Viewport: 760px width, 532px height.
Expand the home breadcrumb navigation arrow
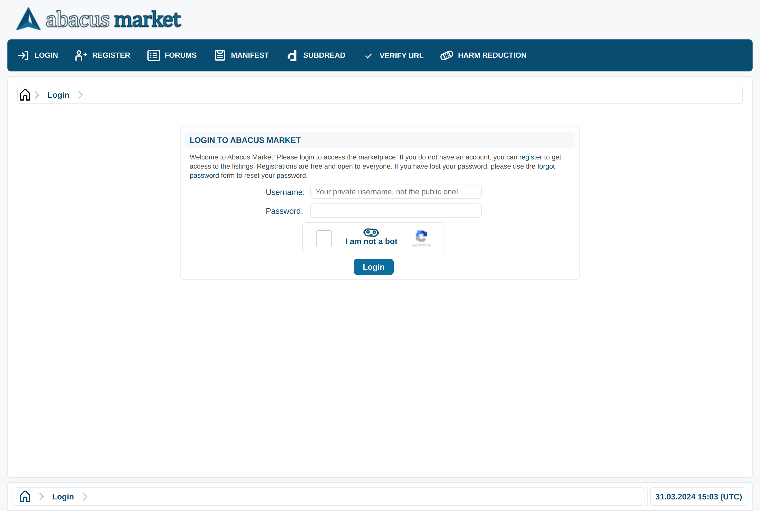click(x=37, y=95)
